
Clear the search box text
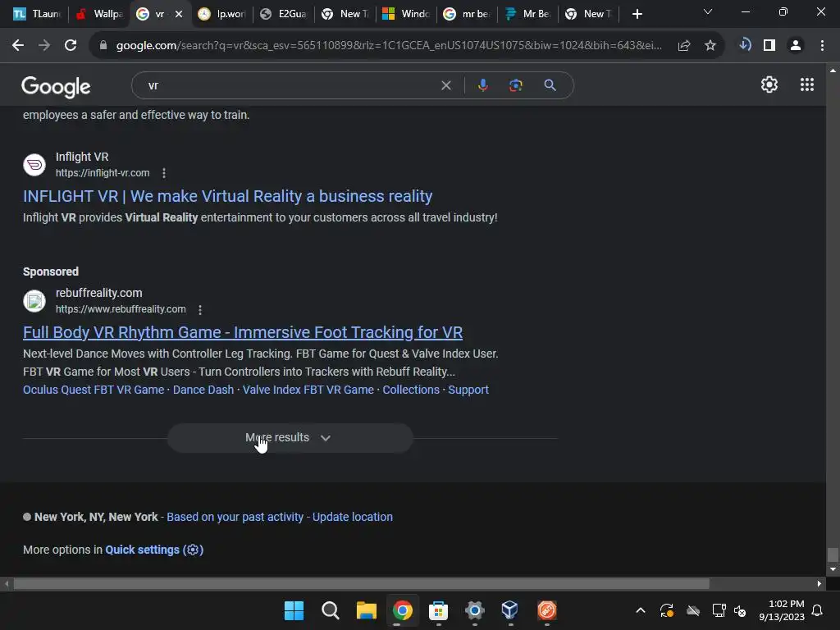445,85
